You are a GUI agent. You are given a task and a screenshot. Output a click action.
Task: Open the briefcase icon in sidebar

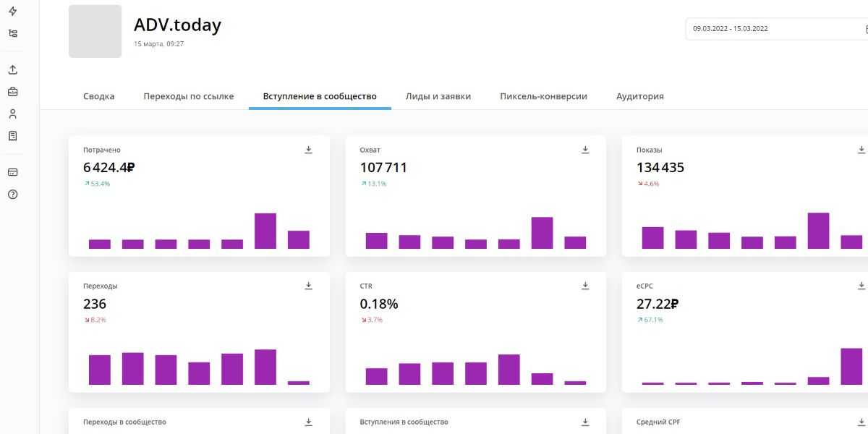[x=12, y=92]
